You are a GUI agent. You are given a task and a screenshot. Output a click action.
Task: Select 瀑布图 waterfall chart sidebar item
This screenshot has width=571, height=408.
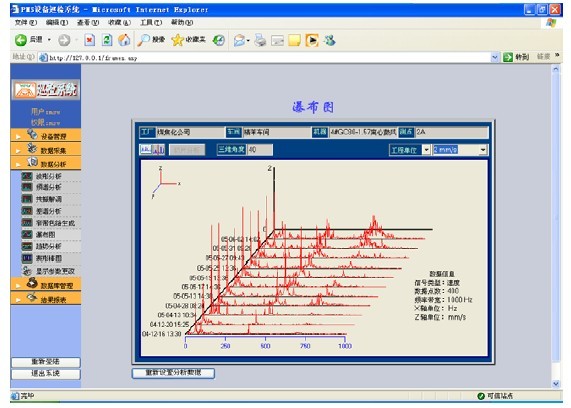tap(46, 235)
